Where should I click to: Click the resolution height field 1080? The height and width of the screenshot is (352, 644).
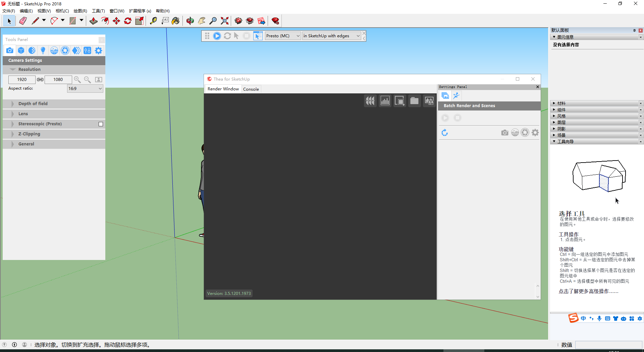[x=58, y=80]
